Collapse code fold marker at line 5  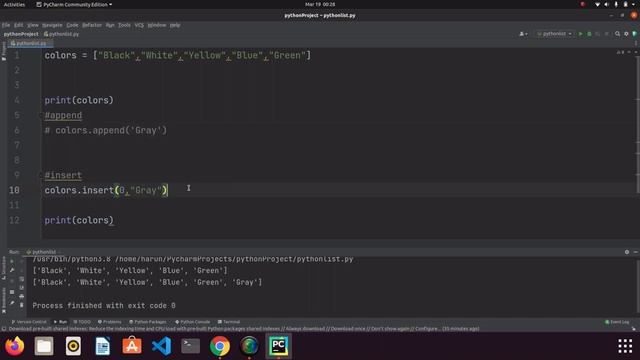pos(41,116)
